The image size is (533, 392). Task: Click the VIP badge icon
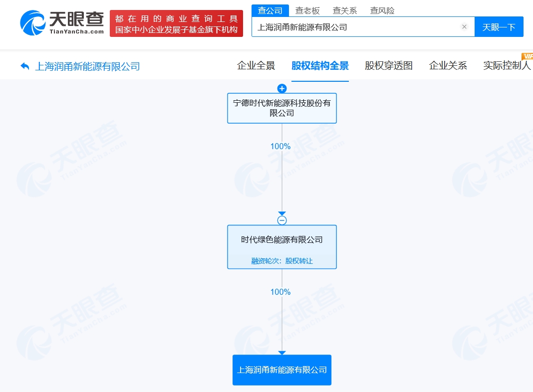527,56
